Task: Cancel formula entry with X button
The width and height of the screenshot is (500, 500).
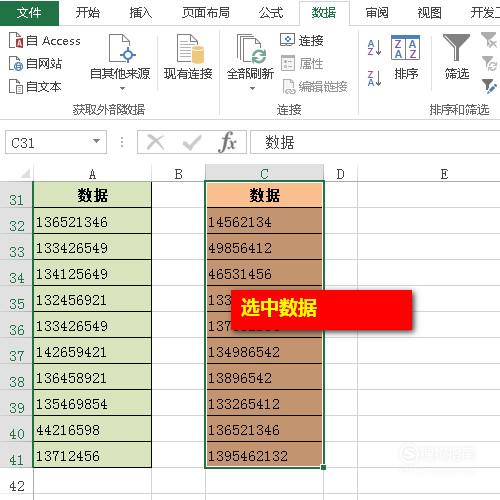Action: [x=156, y=142]
